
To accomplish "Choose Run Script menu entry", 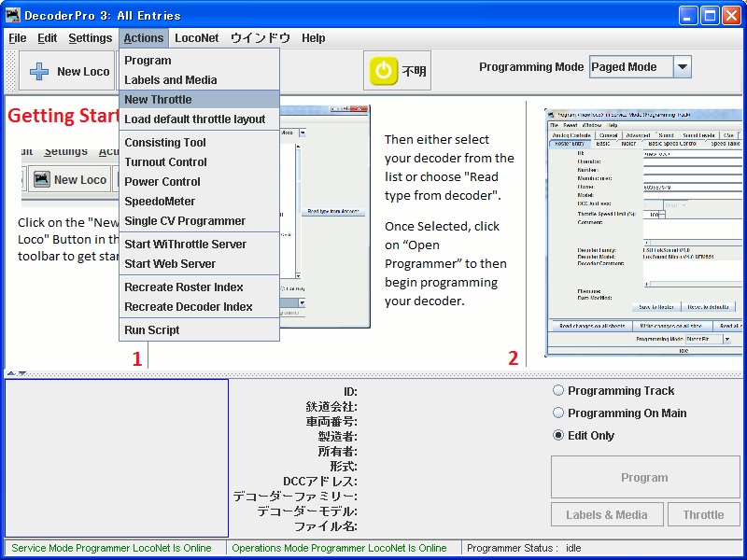I will pos(199,330).
